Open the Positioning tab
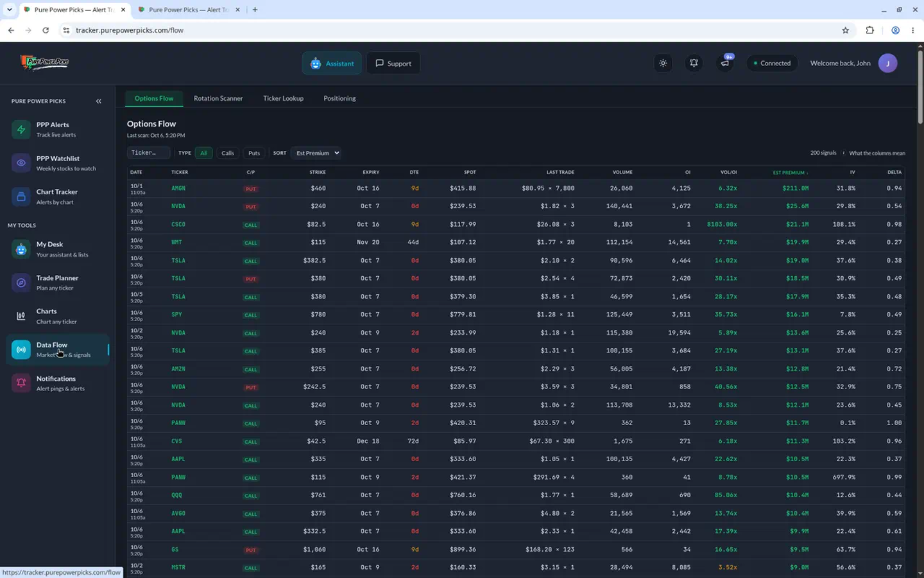This screenshot has height=578, width=924. point(339,98)
